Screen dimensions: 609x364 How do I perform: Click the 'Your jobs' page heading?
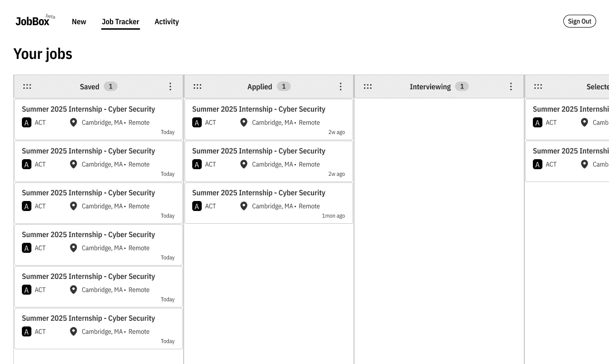pos(43,54)
